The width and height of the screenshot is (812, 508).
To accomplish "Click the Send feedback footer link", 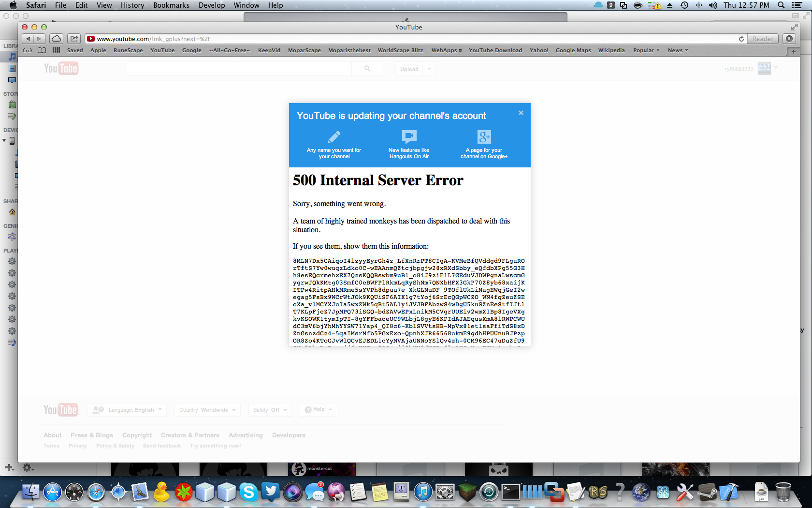I will [x=162, y=446].
